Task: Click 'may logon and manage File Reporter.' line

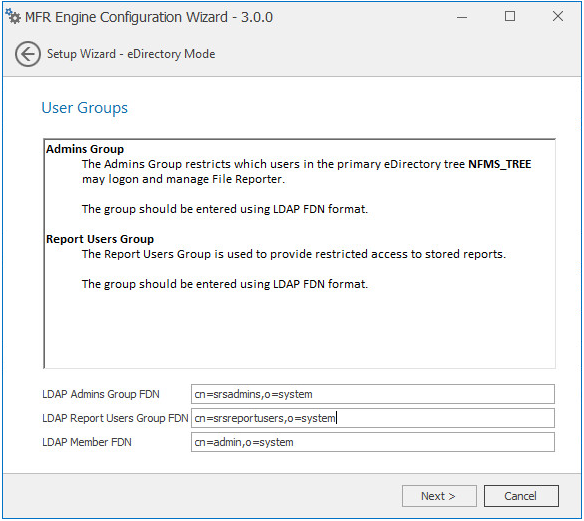Action: tap(184, 180)
